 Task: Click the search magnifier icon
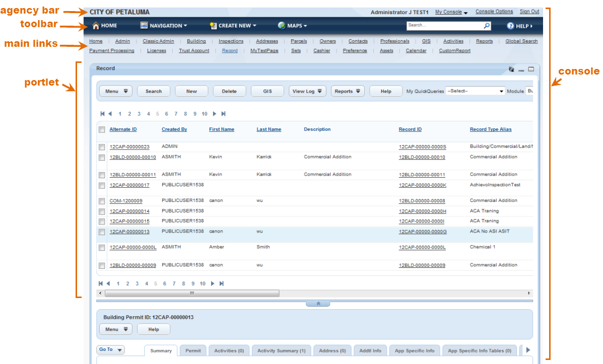pyautogui.click(x=487, y=26)
